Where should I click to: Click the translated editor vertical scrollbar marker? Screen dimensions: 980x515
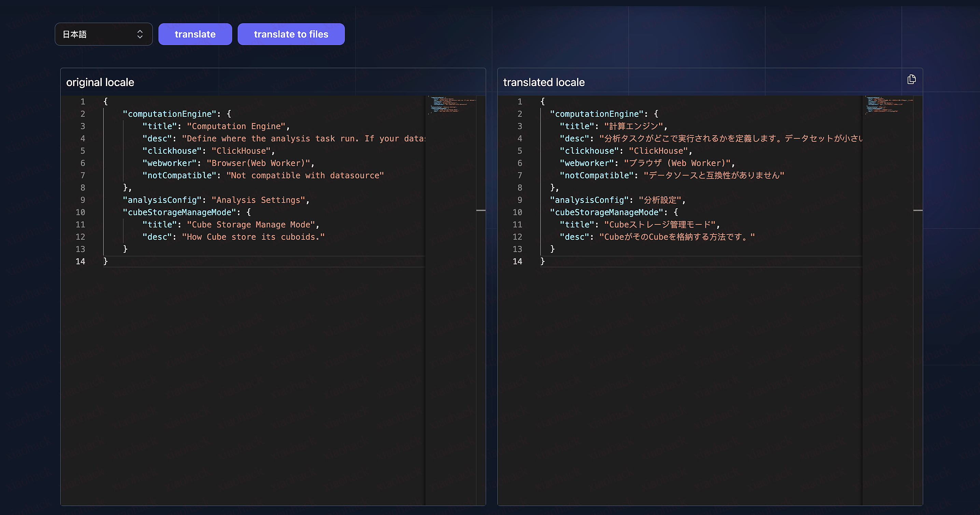[918, 210]
